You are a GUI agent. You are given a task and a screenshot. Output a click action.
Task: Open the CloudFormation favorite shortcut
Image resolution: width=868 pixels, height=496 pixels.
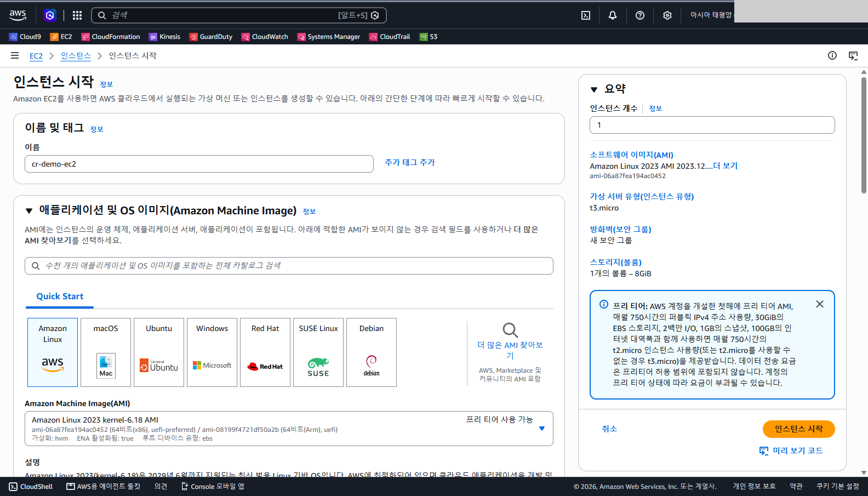point(111,37)
